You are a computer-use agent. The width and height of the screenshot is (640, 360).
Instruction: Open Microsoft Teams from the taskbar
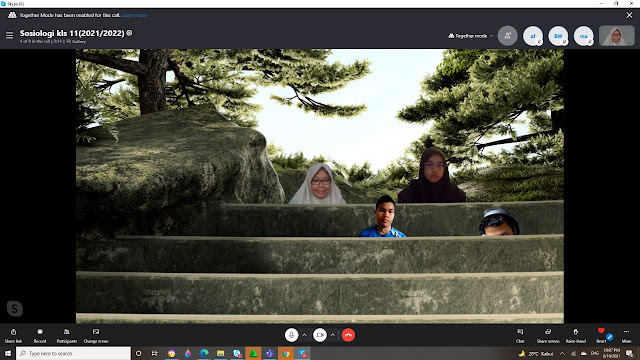pyautogui.click(x=269, y=353)
